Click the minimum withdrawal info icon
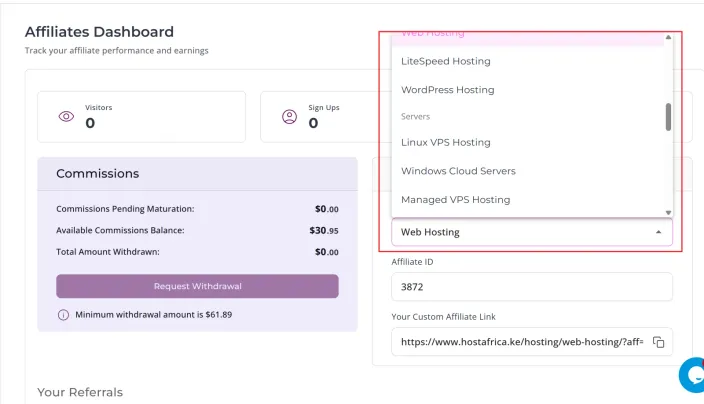Image resolution: width=704 pixels, height=404 pixels. tap(63, 315)
